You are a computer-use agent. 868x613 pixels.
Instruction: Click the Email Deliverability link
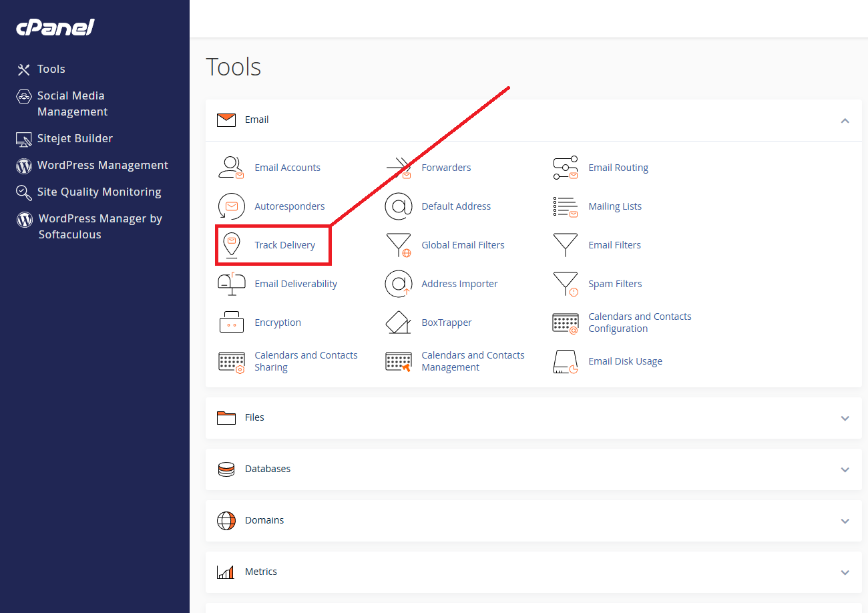(296, 284)
